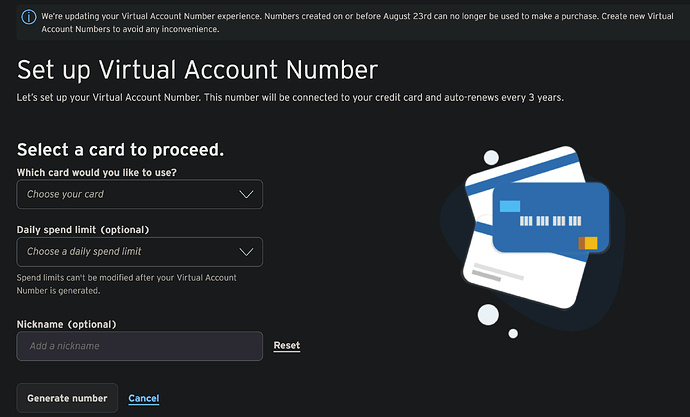Focus the Add a nickname input field

(139, 346)
